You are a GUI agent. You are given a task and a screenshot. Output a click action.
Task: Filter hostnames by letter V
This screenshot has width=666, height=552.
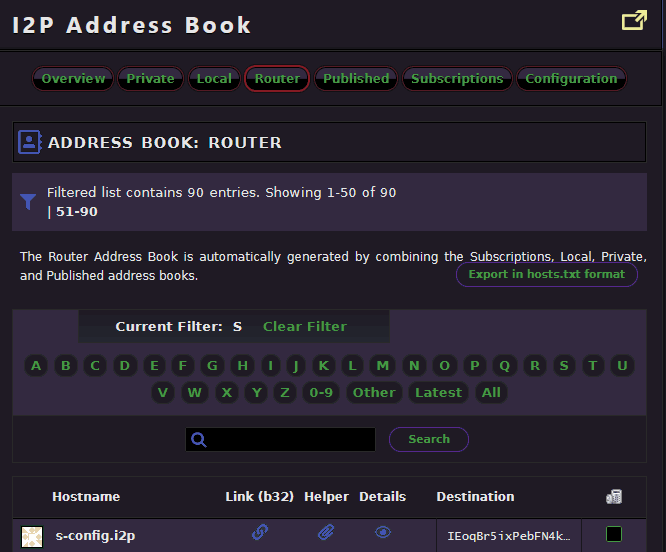click(163, 392)
